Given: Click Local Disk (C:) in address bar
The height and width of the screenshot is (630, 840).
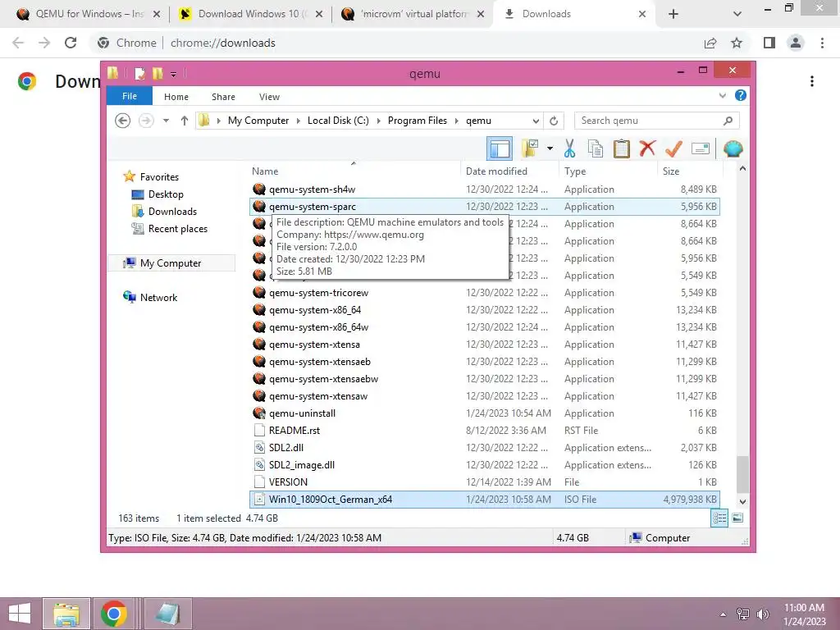Looking at the screenshot, I should 338,121.
